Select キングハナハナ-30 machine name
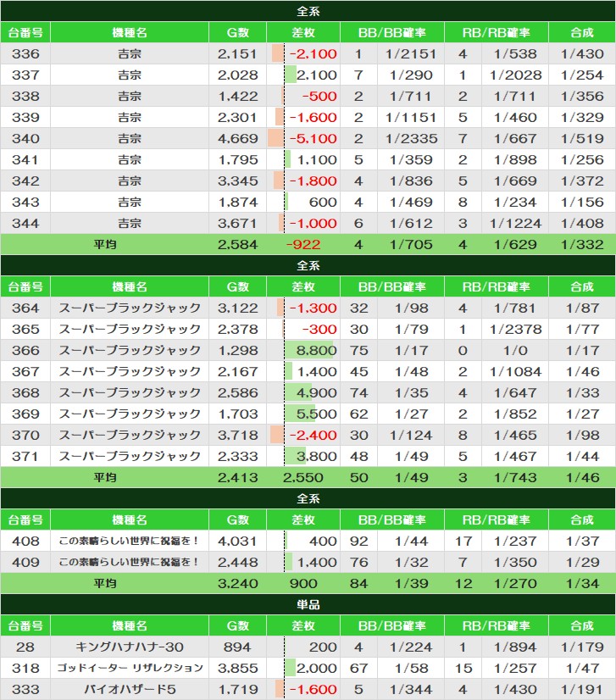The width and height of the screenshot is (616, 700). pyautogui.click(x=130, y=647)
